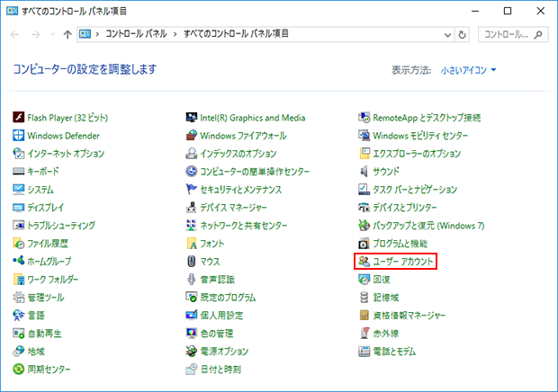Expand the address bar history dropdown
The image size is (558, 392).
447,35
